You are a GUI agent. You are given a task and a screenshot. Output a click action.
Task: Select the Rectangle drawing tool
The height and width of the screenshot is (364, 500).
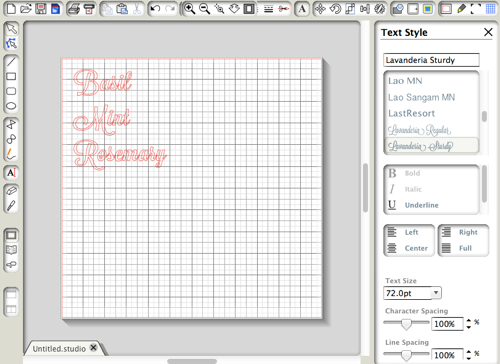[11, 77]
